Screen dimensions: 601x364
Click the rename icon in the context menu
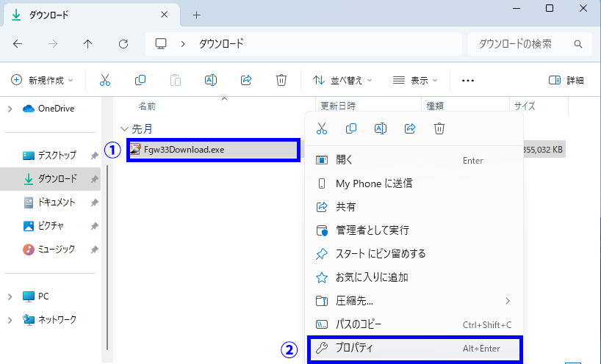coord(381,128)
